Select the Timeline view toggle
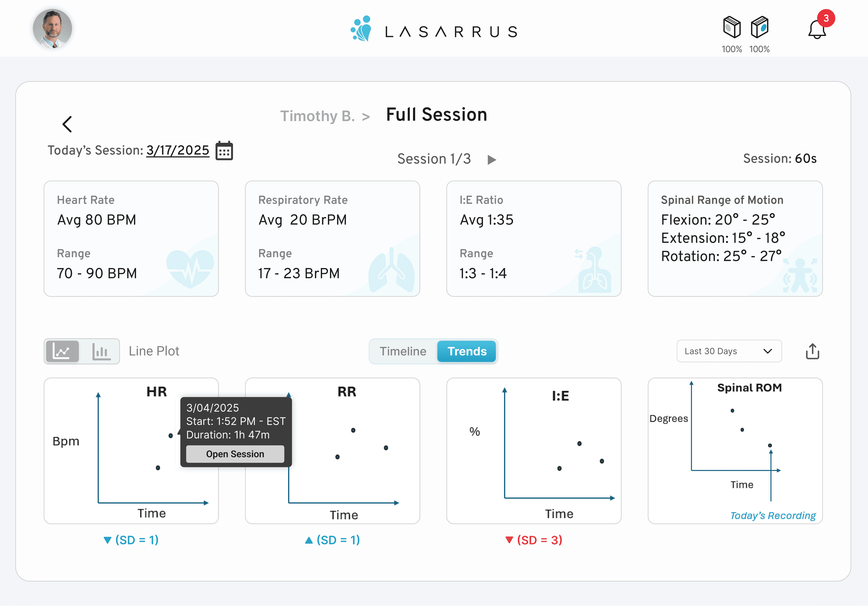Viewport: 868px width, 606px height. pos(403,351)
